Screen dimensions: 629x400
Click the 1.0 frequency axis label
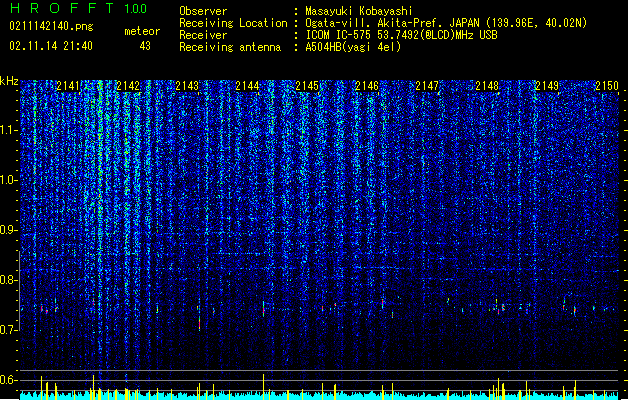pyautogui.click(x=8, y=180)
